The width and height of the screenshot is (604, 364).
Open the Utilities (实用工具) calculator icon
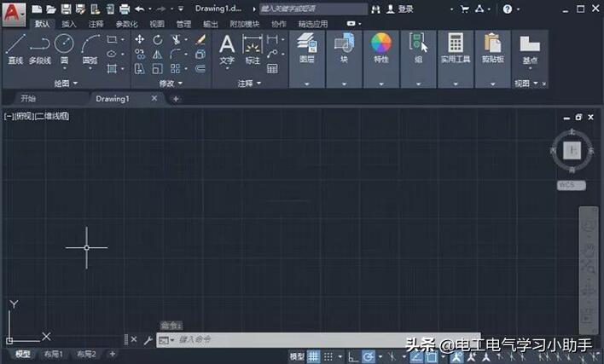pyautogui.click(x=456, y=48)
